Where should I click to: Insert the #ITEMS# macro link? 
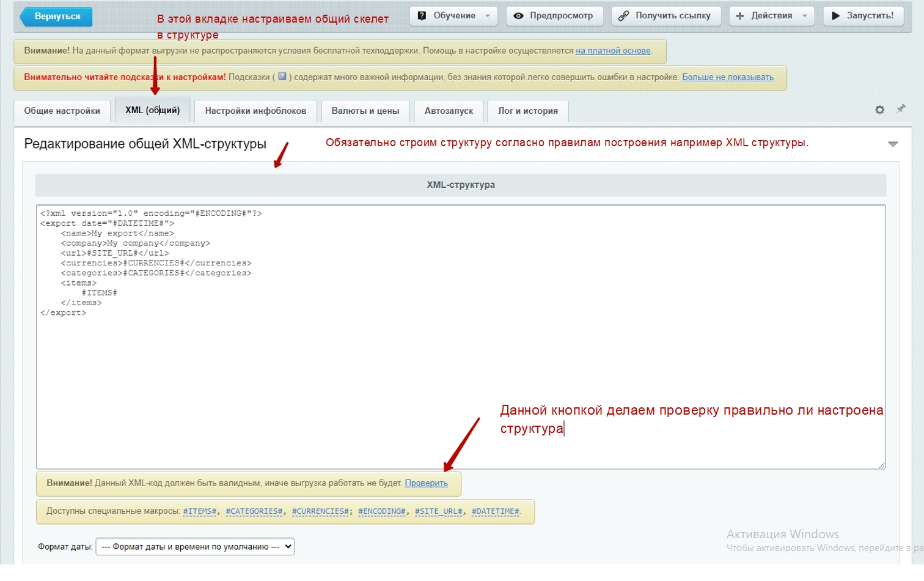pyautogui.click(x=200, y=511)
